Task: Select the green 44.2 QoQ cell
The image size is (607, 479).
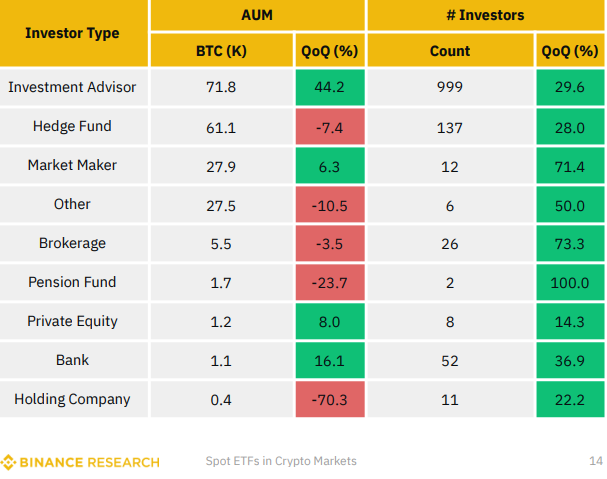Action: pos(330,88)
